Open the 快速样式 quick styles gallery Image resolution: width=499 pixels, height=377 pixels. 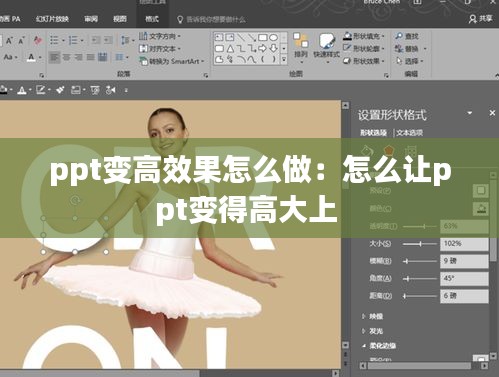tap(326, 48)
